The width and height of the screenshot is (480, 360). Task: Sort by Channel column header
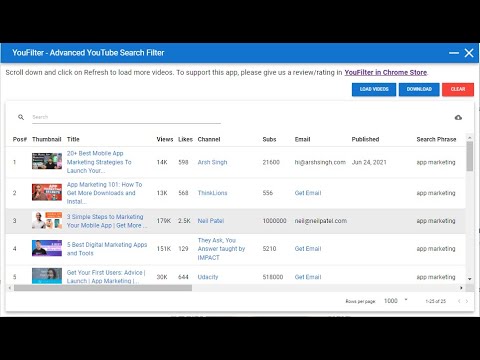[x=209, y=139]
